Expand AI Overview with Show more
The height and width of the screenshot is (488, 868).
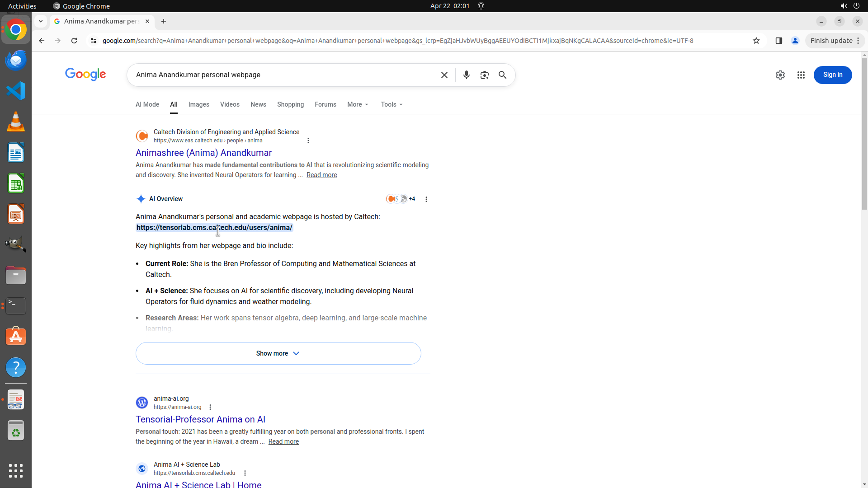pyautogui.click(x=278, y=353)
